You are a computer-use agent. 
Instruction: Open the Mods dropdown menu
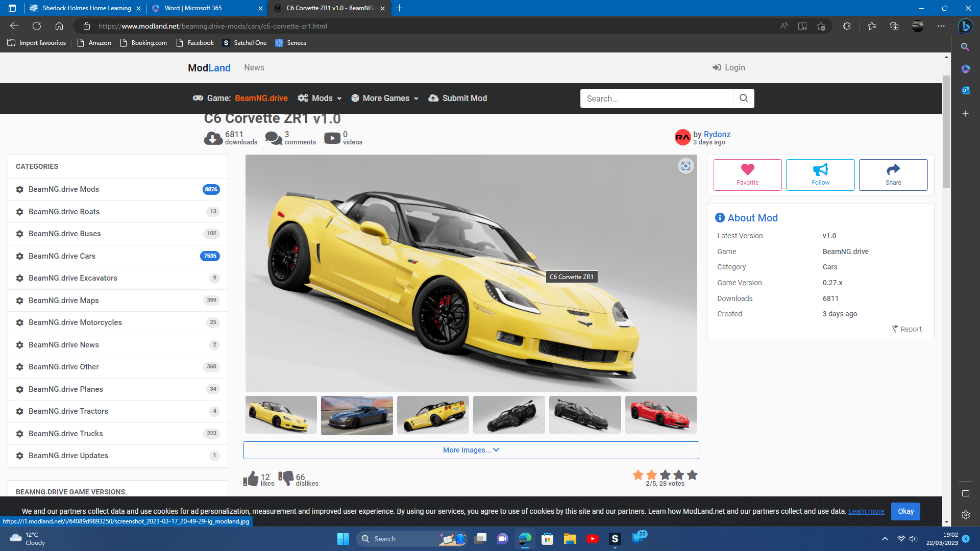coord(320,98)
